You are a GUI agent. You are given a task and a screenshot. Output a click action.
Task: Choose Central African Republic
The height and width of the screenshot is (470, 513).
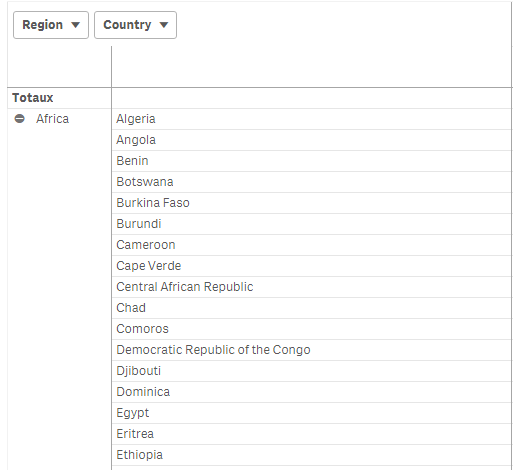(x=185, y=287)
